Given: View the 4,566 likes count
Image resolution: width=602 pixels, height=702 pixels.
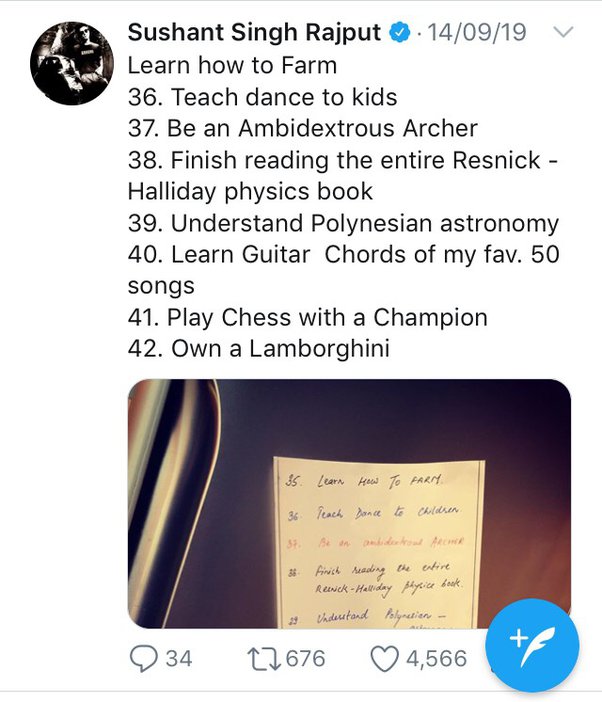Looking at the screenshot, I should click(436, 659).
